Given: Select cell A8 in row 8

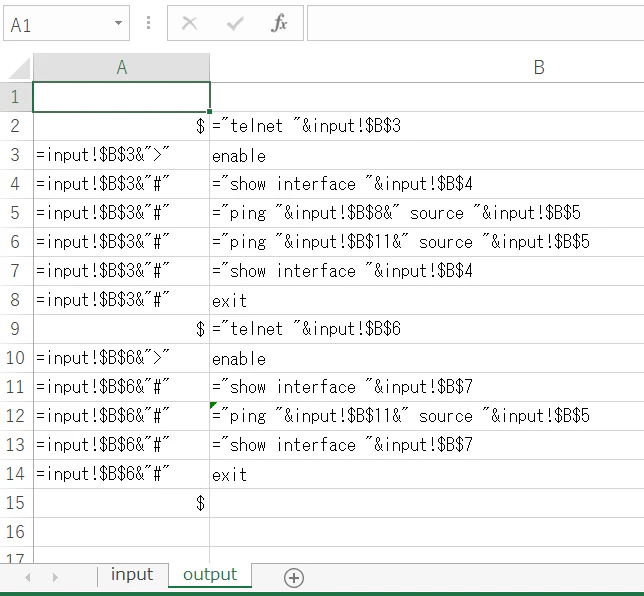Looking at the screenshot, I should 122,300.
